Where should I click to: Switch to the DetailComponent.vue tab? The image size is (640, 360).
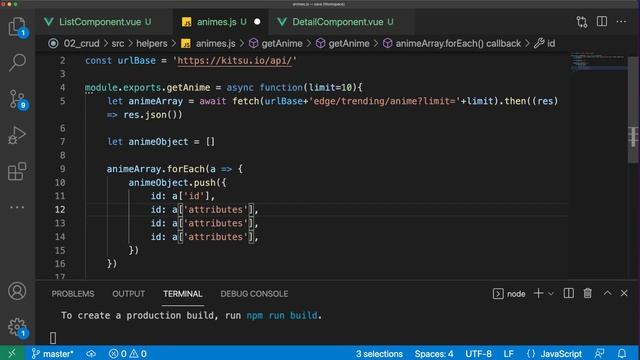tap(341, 22)
